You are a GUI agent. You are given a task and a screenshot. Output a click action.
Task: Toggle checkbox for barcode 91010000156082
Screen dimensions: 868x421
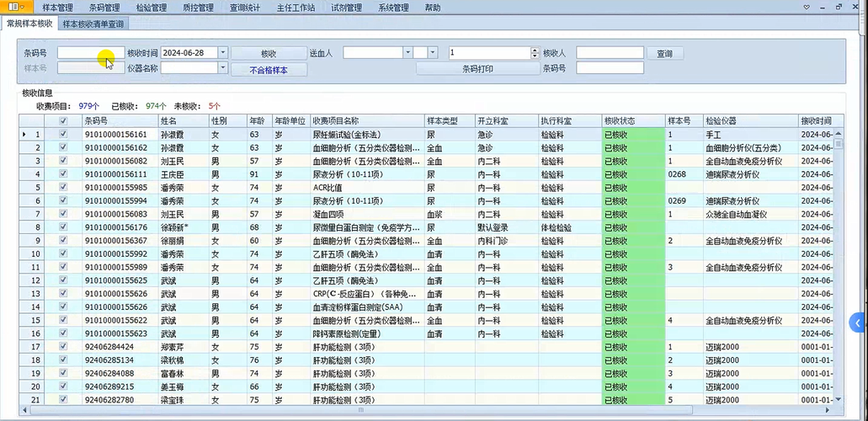(x=63, y=161)
